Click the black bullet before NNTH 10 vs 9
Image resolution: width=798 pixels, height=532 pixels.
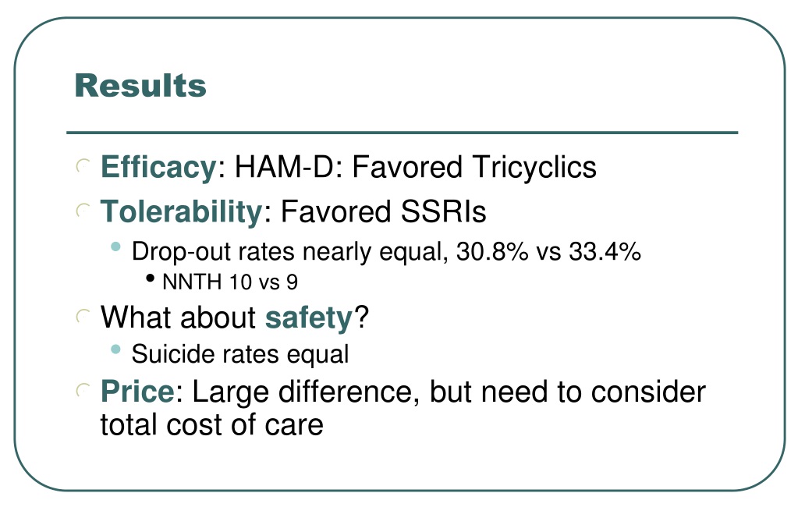pyautogui.click(x=150, y=278)
